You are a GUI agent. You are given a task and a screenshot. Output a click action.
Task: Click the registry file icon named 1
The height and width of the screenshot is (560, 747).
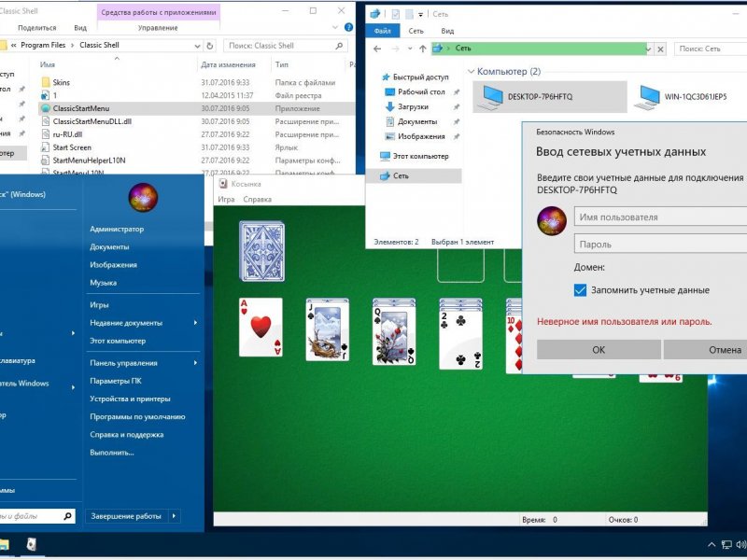coord(46,95)
